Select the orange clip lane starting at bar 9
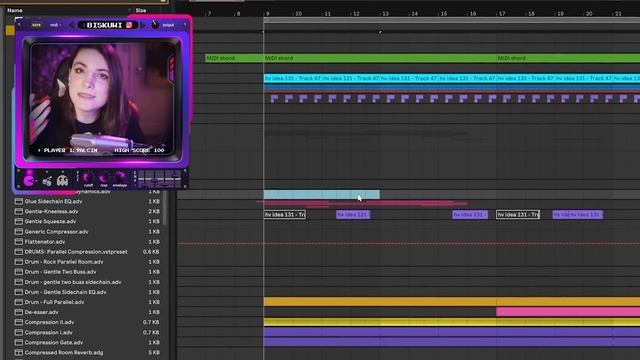The width and height of the screenshot is (640, 360). [x=452, y=302]
